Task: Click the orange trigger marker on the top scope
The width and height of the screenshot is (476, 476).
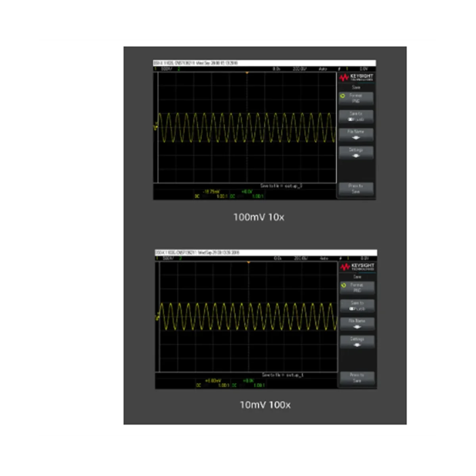Action: coord(247,73)
